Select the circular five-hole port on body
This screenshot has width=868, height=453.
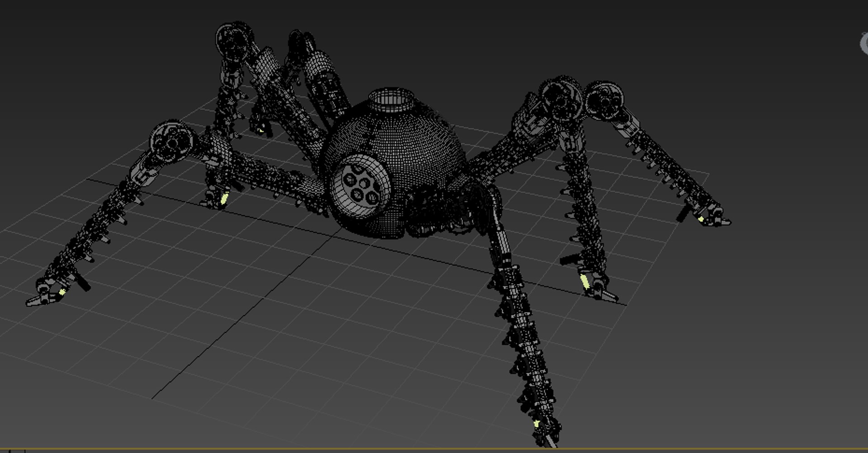tap(360, 186)
